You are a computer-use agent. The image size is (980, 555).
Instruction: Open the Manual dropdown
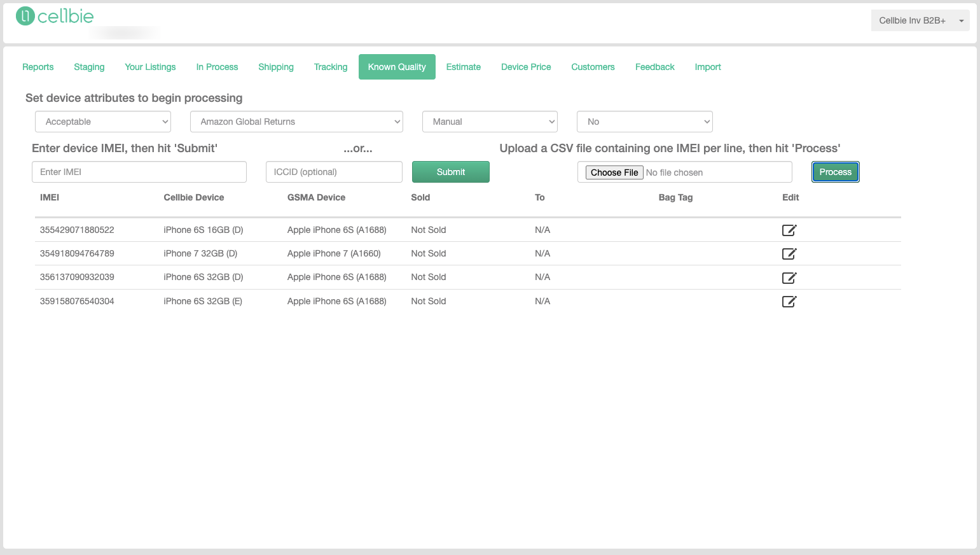(490, 122)
